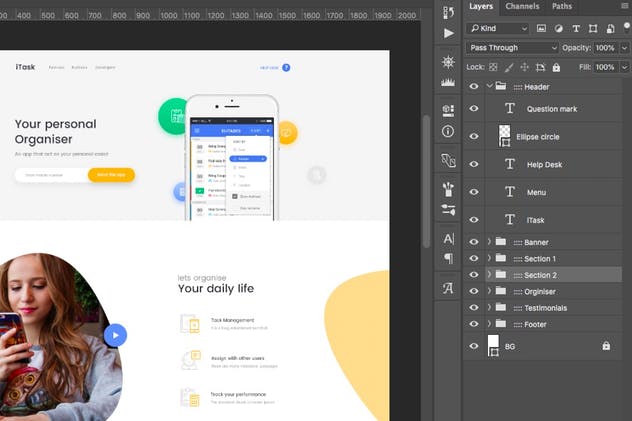
Task: Collapse the Header layer group
Action: click(489, 87)
